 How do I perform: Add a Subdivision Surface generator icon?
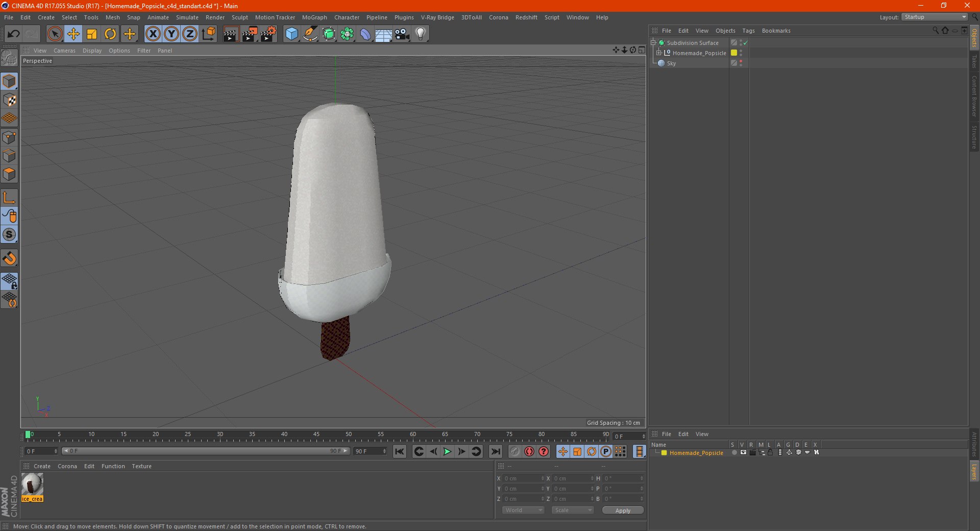329,34
